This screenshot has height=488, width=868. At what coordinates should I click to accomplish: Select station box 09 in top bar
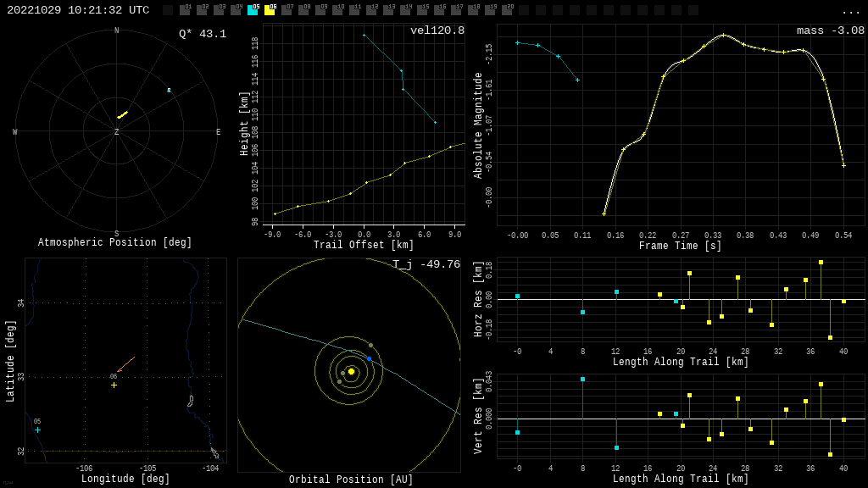pos(320,9)
